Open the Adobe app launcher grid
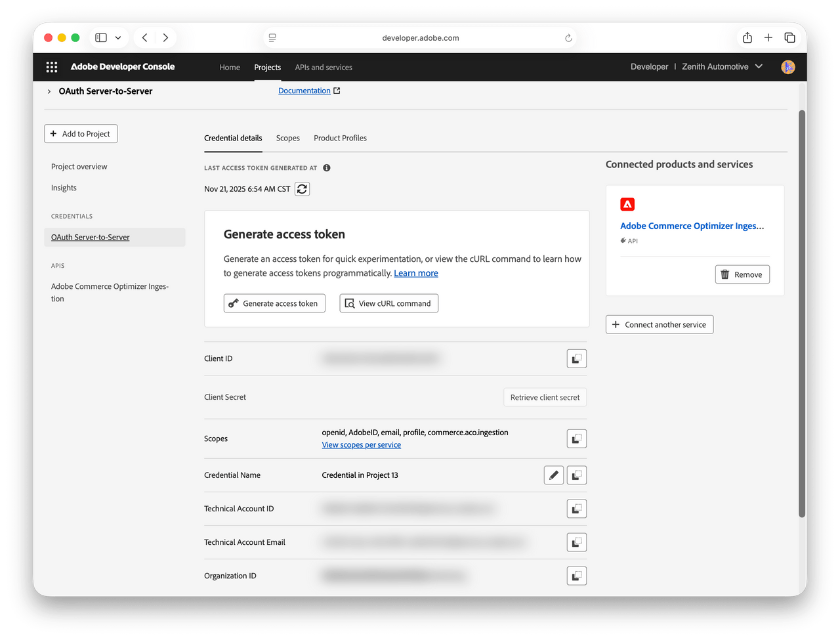The width and height of the screenshot is (840, 640). [x=51, y=67]
